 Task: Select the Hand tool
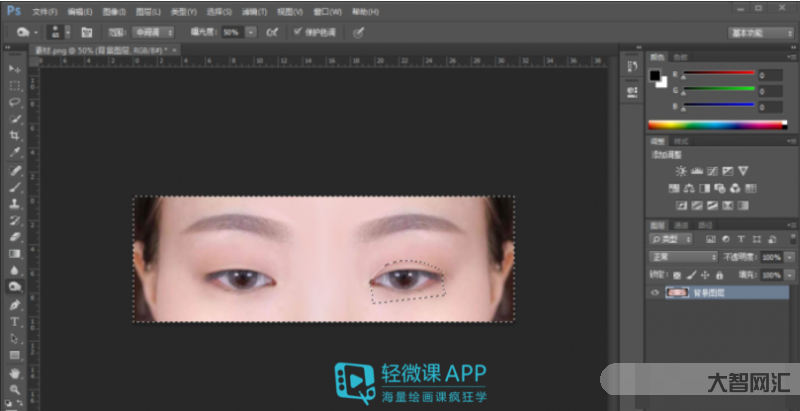click(x=15, y=372)
